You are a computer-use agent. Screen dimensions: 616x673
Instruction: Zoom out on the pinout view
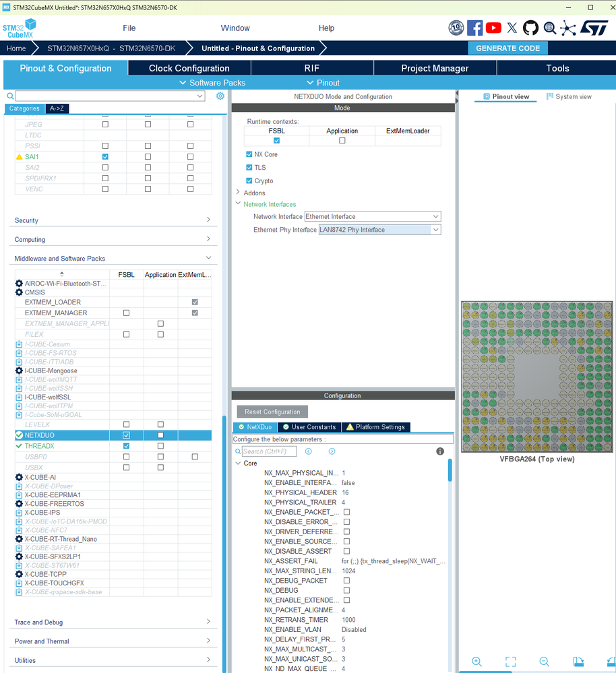pyautogui.click(x=545, y=662)
